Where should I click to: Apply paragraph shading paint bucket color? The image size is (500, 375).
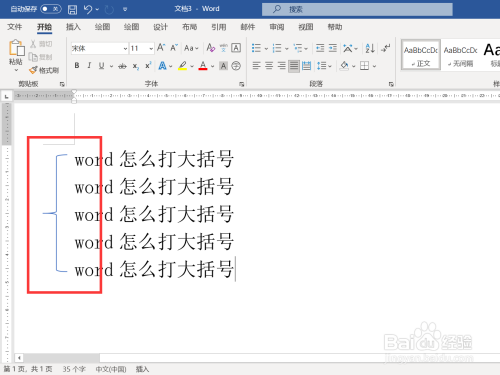[x=344, y=66]
